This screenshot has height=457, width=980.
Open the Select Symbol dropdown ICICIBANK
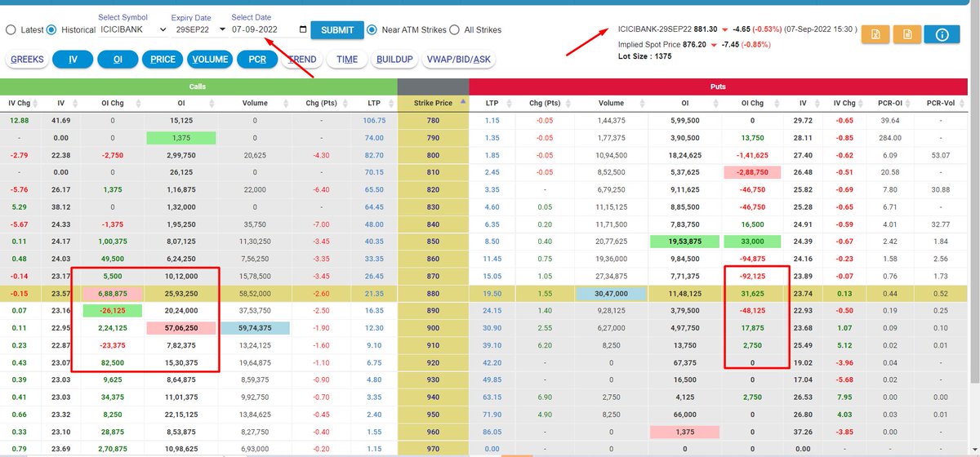(132, 30)
